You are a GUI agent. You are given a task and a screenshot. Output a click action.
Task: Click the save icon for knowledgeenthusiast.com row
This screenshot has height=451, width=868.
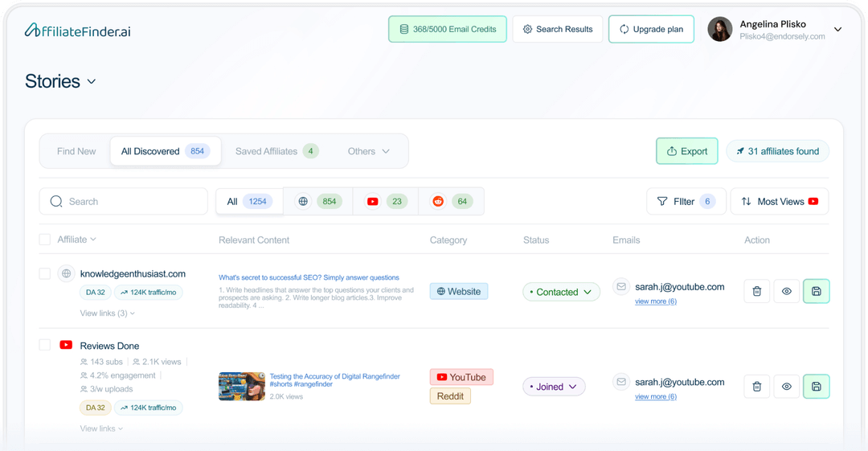tap(816, 291)
